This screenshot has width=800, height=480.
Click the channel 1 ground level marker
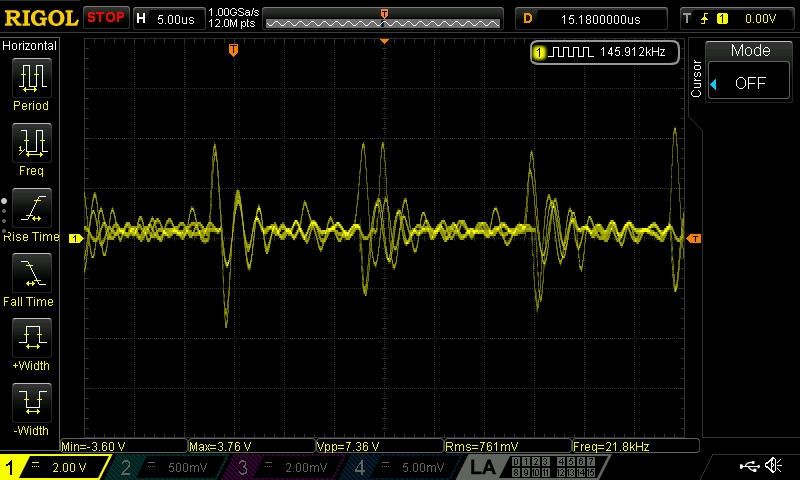[76, 238]
